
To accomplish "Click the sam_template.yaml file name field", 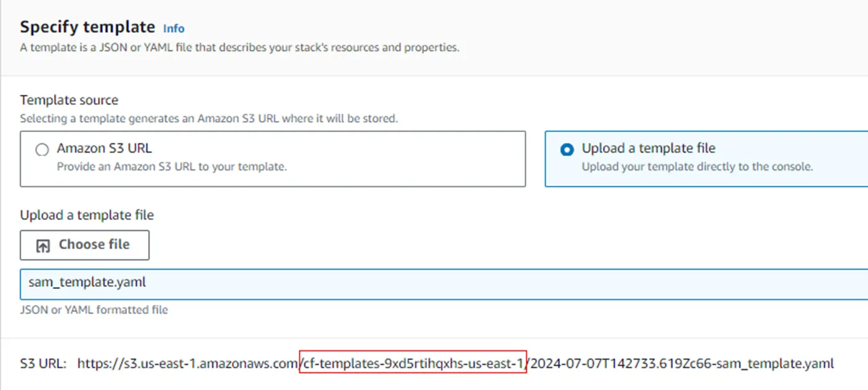I will [444, 284].
